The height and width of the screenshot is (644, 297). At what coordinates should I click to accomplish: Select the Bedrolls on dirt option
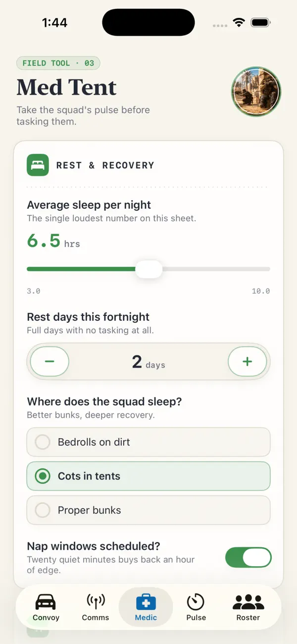click(148, 442)
